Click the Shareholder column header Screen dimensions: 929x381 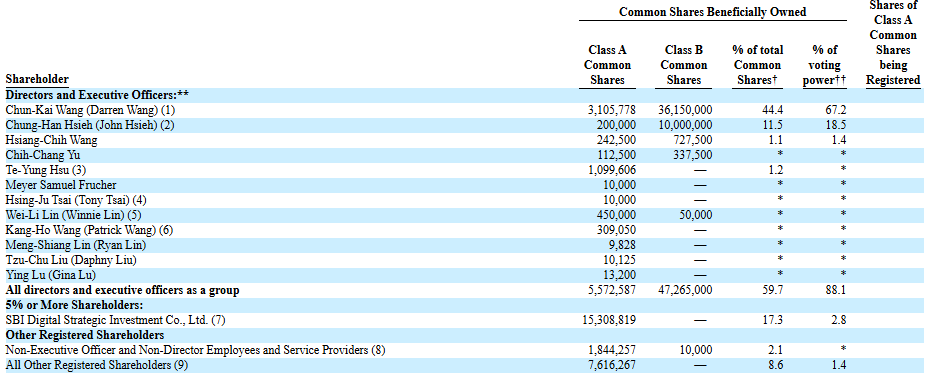pyautogui.click(x=37, y=79)
